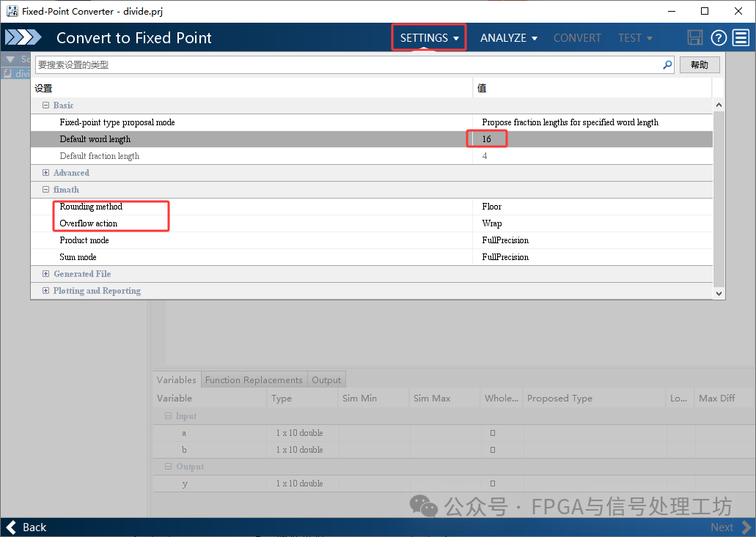Minimize the Fixed-Point Converter window

pos(672,11)
